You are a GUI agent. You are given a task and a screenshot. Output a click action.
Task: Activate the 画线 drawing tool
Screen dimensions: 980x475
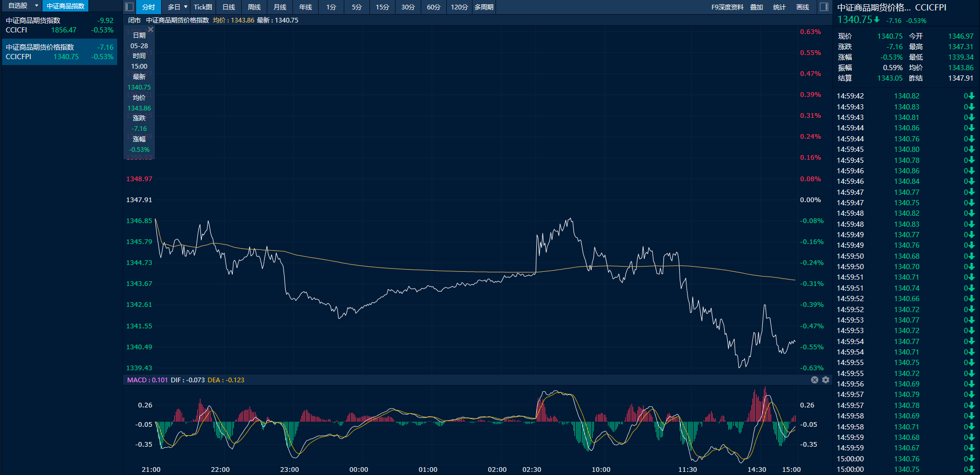(802, 7)
